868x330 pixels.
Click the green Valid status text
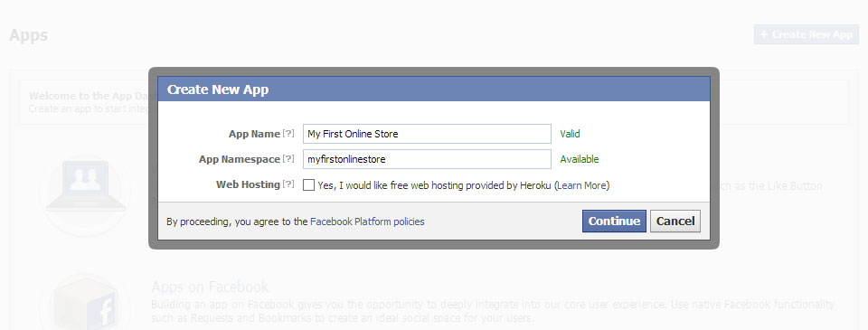click(571, 134)
